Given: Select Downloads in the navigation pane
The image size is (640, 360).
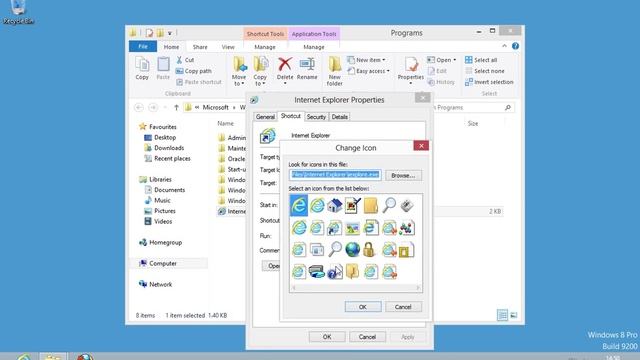Looking at the screenshot, I should pyautogui.click(x=164, y=148).
